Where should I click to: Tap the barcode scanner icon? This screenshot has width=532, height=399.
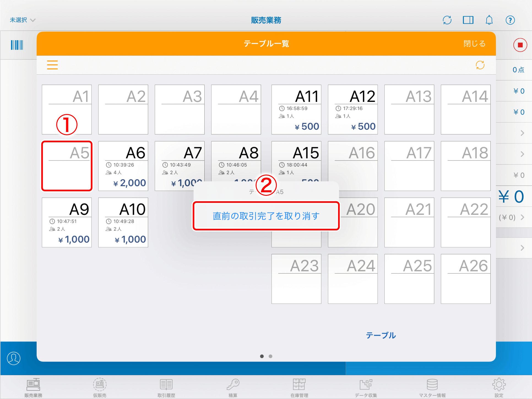[x=17, y=45]
